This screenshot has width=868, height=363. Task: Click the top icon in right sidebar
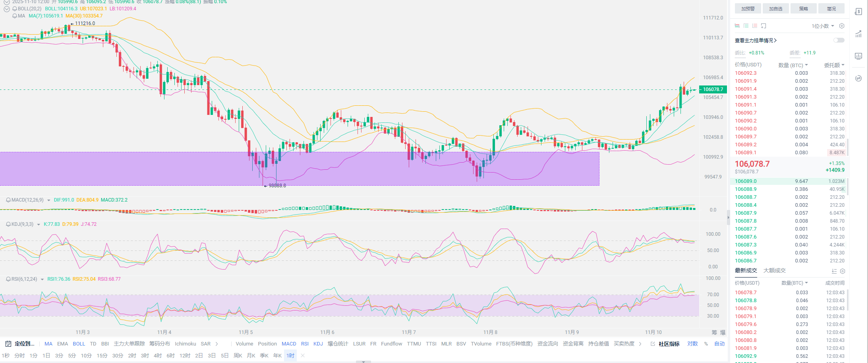[858, 12]
